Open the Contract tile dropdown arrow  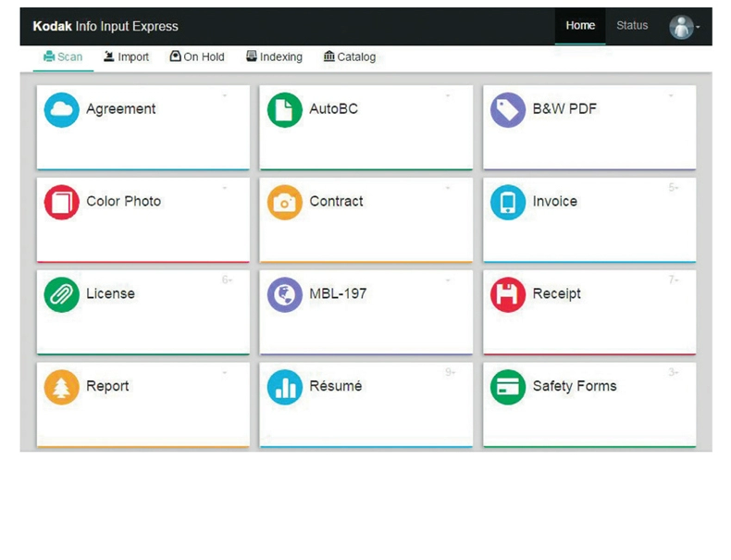pos(448,188)
